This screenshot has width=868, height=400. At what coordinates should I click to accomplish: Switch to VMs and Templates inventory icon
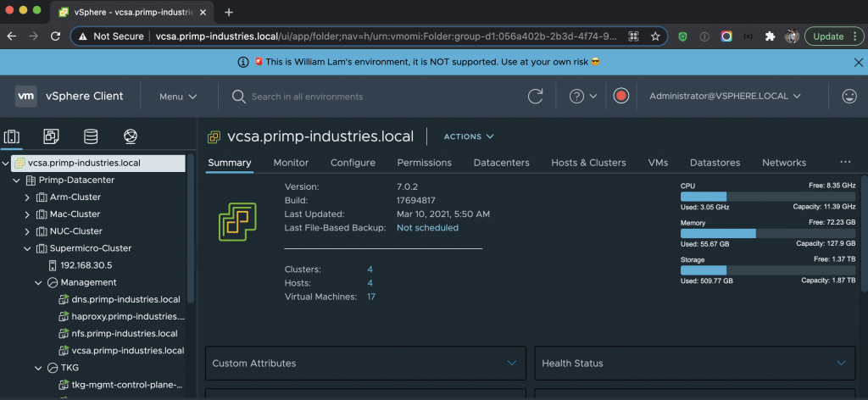(x=51, y=136)
